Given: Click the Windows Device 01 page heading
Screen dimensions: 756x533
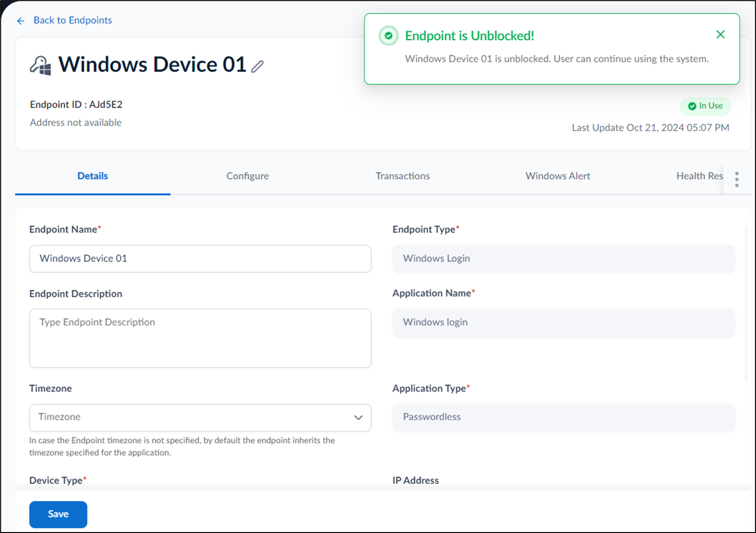Looking at the screenshot, I should (152, 65).
